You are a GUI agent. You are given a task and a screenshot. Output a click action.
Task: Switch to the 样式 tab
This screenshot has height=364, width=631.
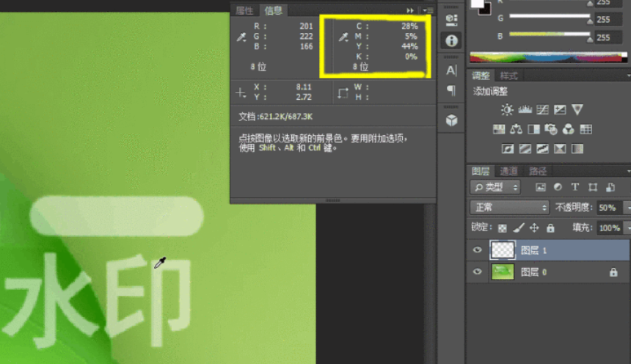[x=508, y=76]
